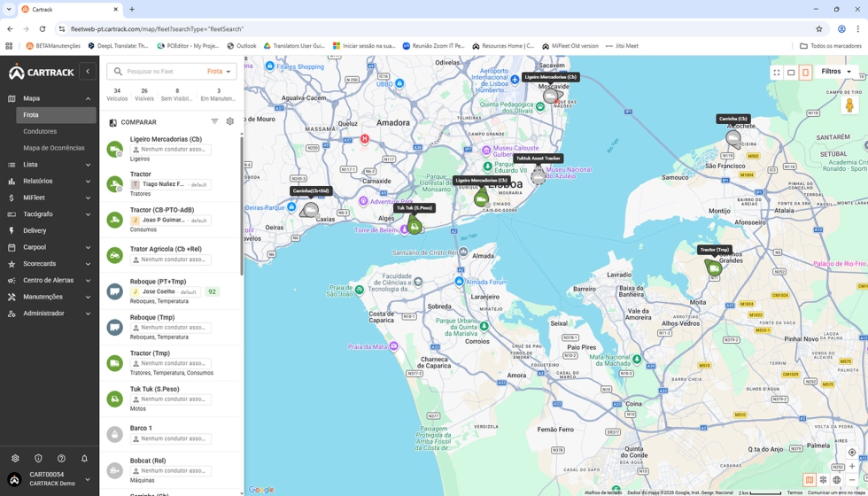
Task: Open the Todos os marcadores bookmarks folder
Action: coord(831,46)
